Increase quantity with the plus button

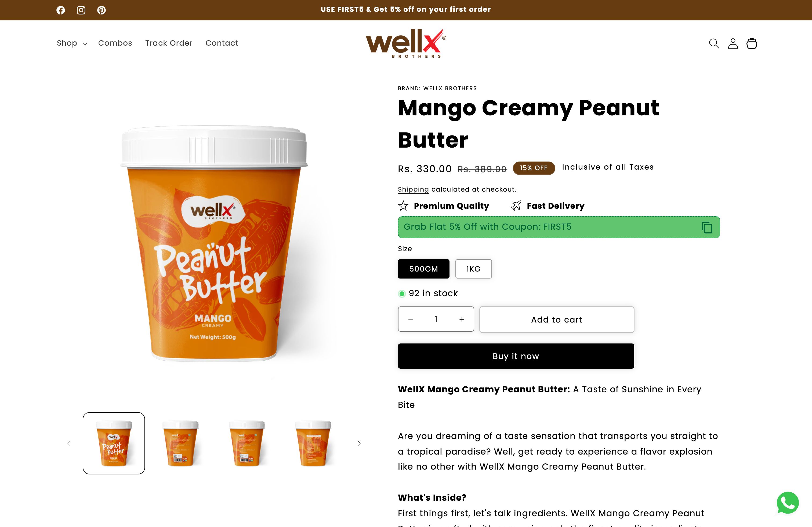(462, 319)
